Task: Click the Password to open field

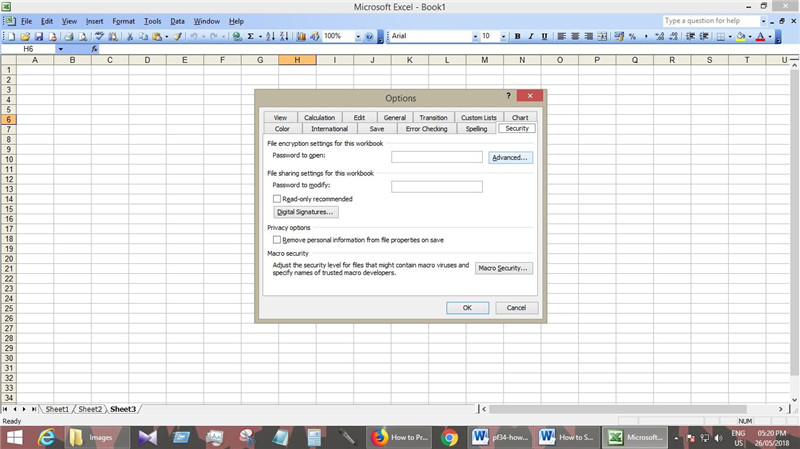Action: (x=437, y=157)
